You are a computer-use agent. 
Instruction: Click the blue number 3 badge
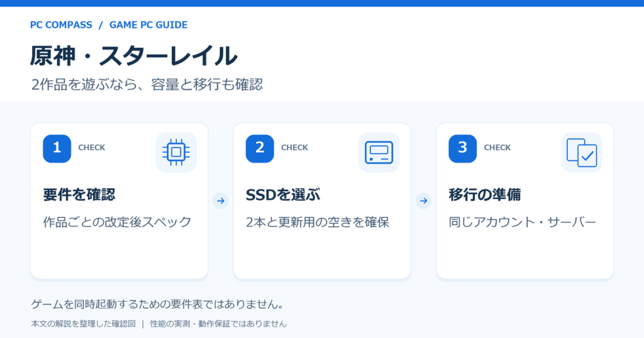click(x=462, y=148)
